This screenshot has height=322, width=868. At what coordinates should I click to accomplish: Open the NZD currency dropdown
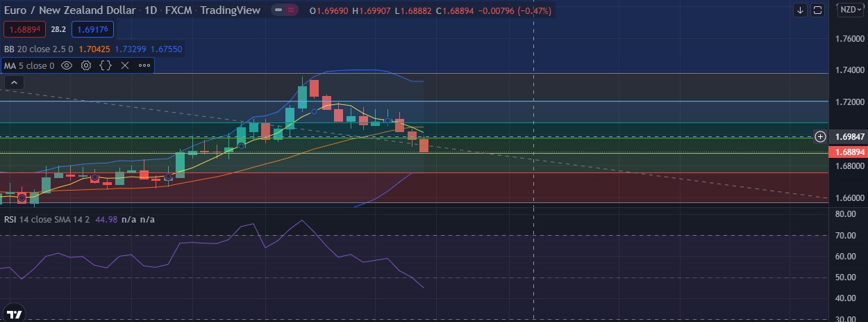pos(850,10)
